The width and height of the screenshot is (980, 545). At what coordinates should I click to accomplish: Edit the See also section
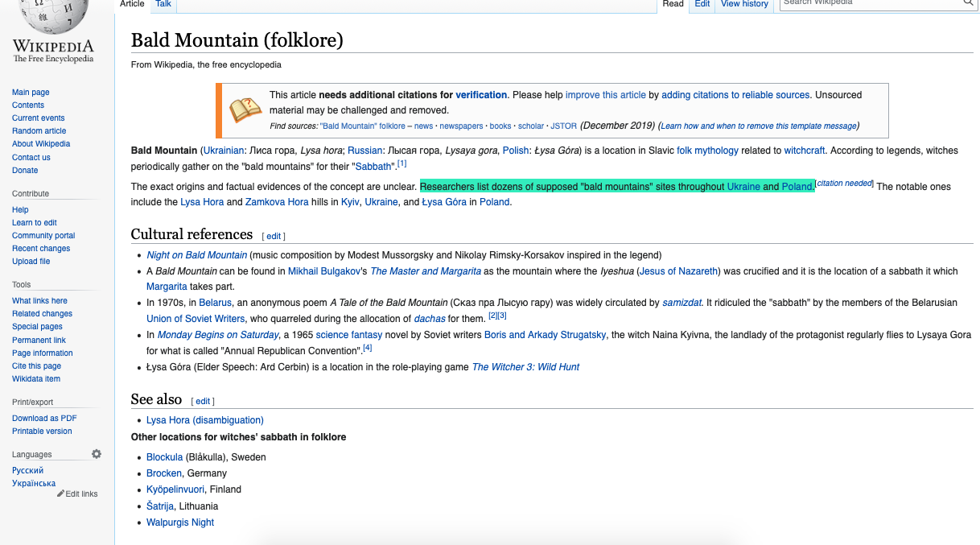203,401
